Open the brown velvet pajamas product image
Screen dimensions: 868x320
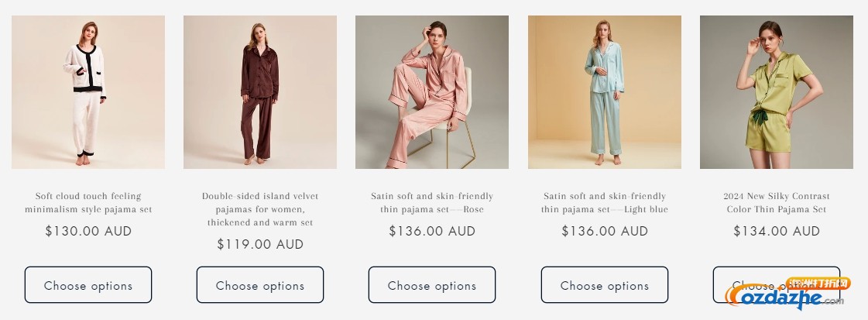(x=260, y=92)
